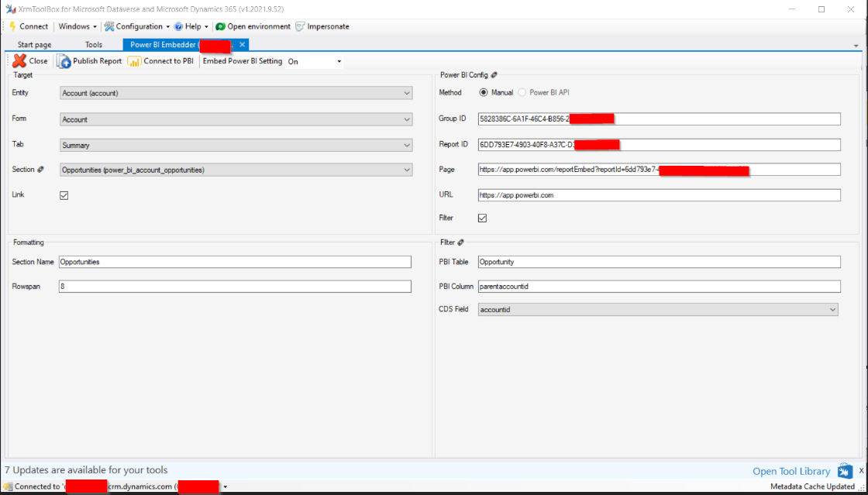This screenshot has width=868, height=495.
Task: Click the Page URL input field
Action: click(x=660, y=169)
